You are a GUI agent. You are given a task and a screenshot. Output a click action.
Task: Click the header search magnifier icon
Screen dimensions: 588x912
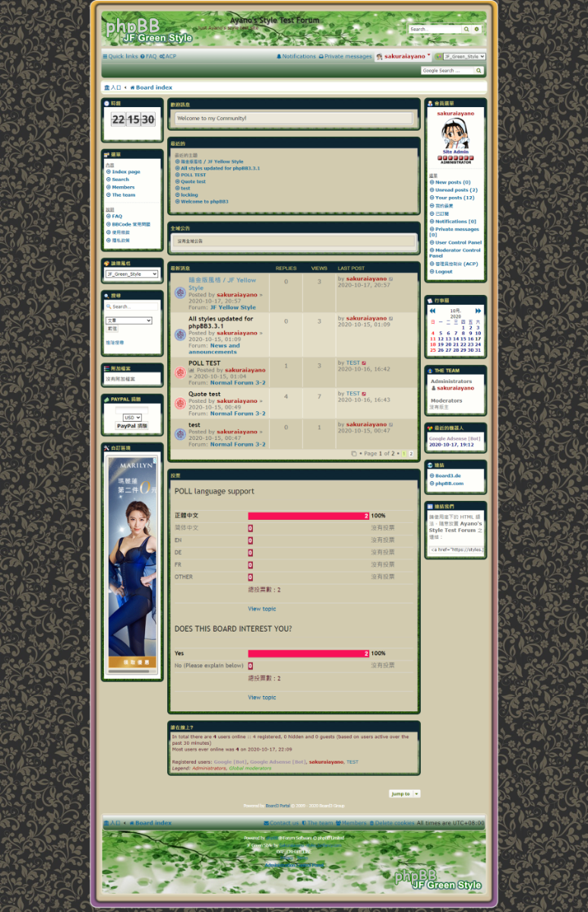(467, 29)
